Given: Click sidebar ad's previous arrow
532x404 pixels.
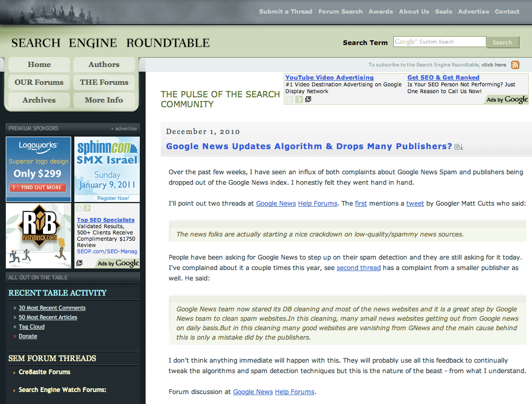Looking at the screenshot, I should 79,208.
